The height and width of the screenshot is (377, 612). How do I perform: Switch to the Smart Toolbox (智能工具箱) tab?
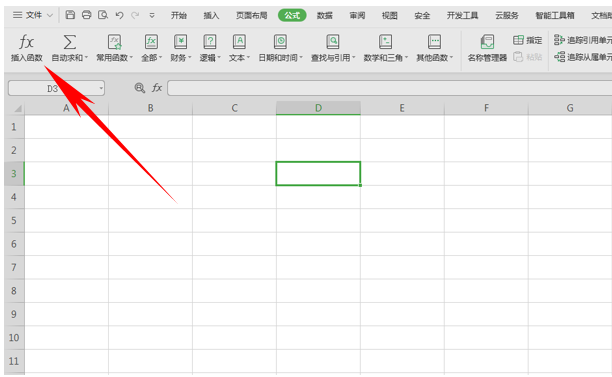click(555, 15)
